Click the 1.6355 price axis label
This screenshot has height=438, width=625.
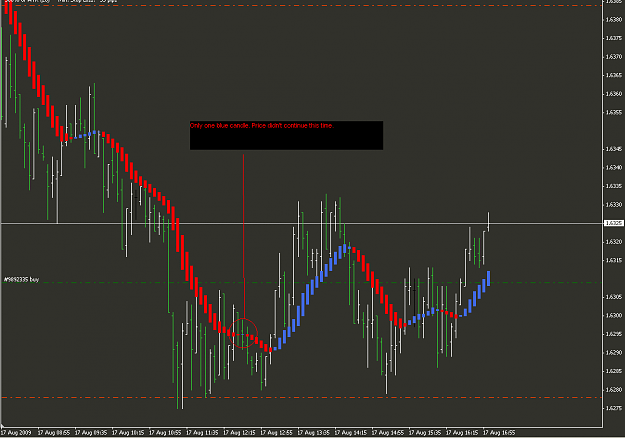coord(614,112)
